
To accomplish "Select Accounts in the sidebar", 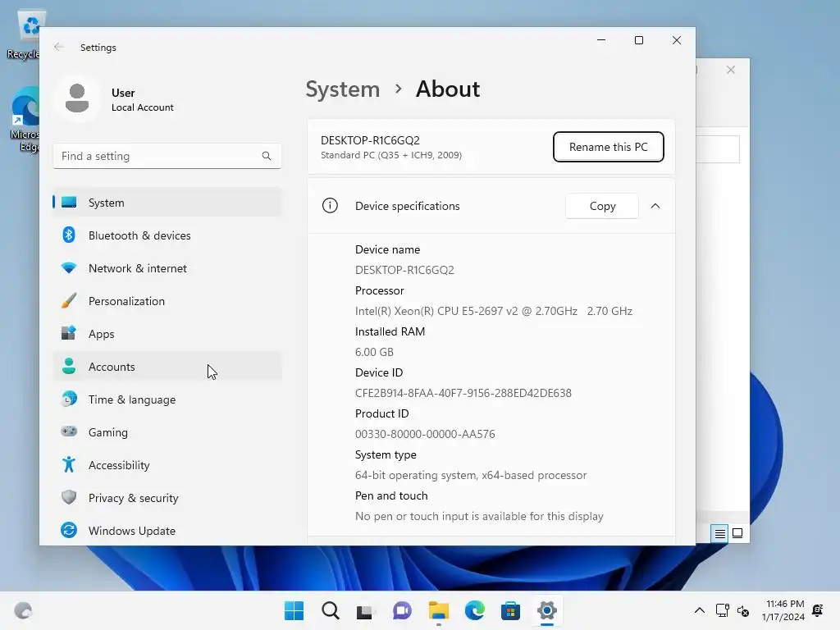I will click(x=167, y=367).
